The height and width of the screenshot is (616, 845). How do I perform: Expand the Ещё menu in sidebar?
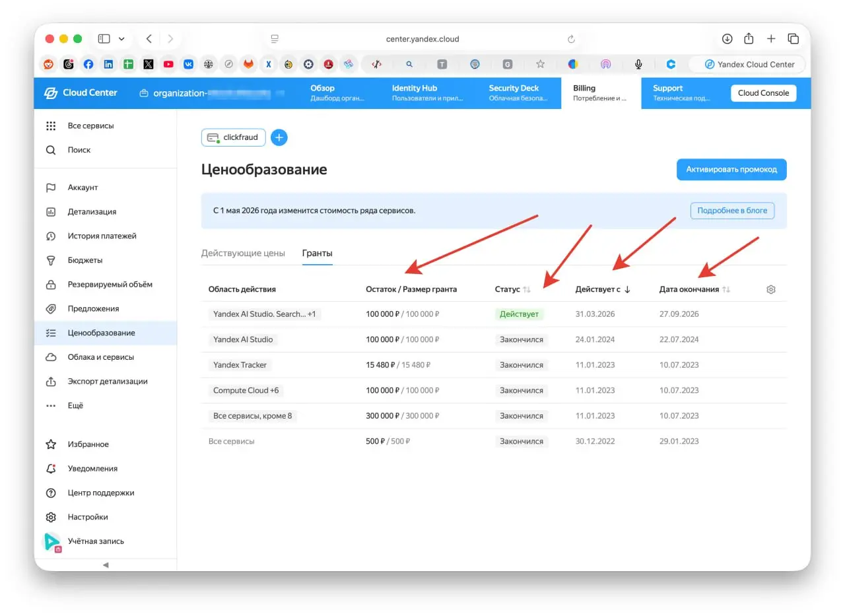click(106, 405)
